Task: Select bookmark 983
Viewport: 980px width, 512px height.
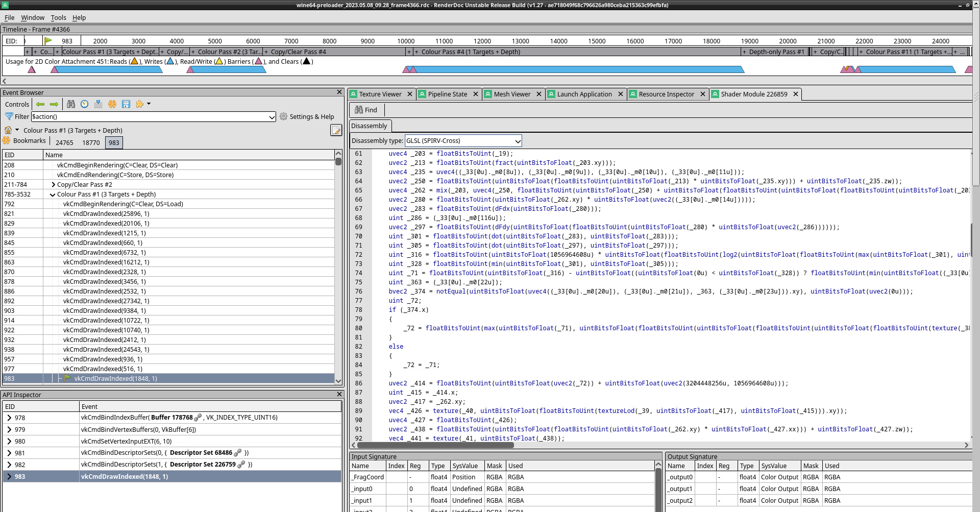Action: 114,142
